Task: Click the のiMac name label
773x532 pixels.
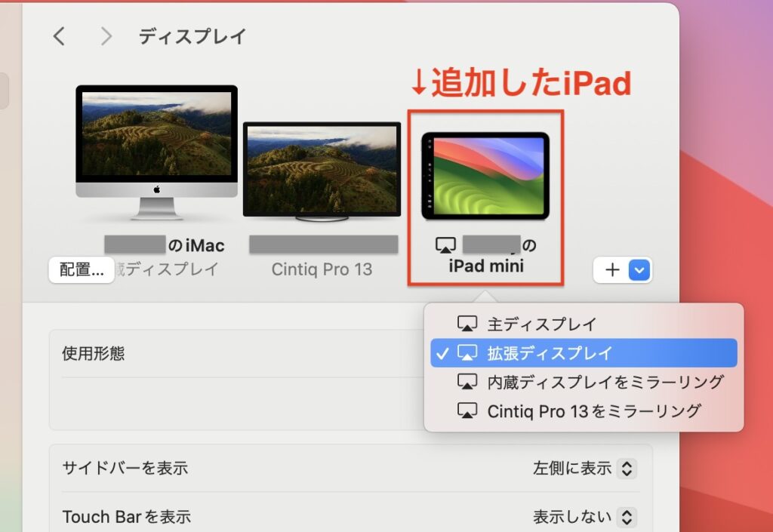Action: pyautogui.click(x=196, y=245)
